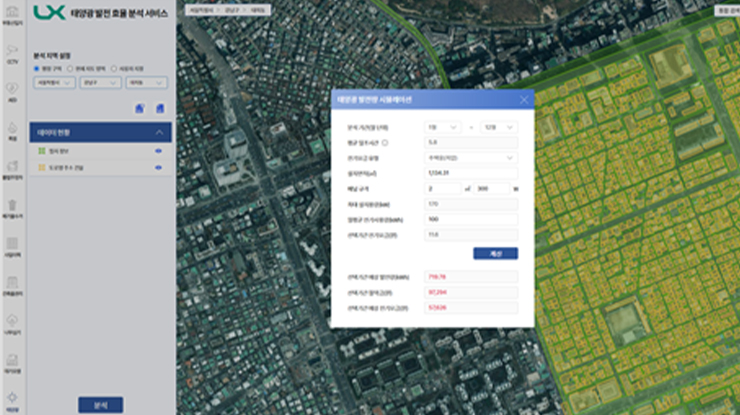Image resolution: width=740 pixels, height=415 pixels.
Task: Toggle eye visibility for the yellow layer row
Action: [x=158, y=166]
